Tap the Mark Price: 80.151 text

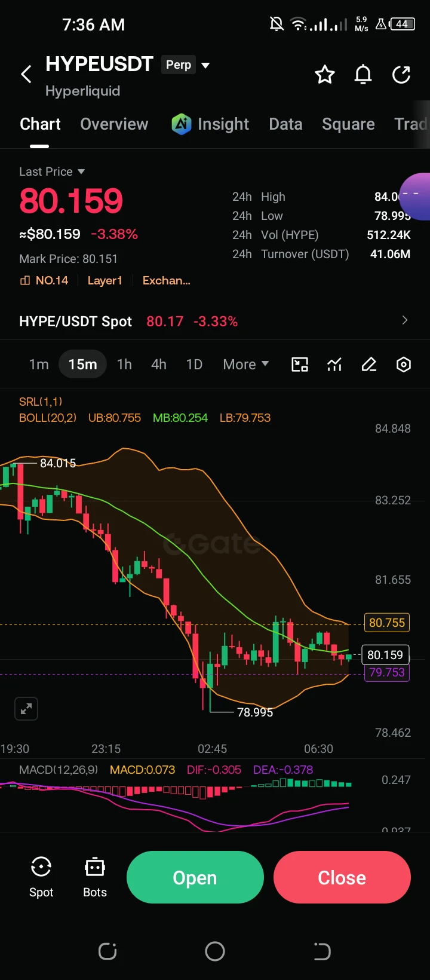[x=68, y=259]
